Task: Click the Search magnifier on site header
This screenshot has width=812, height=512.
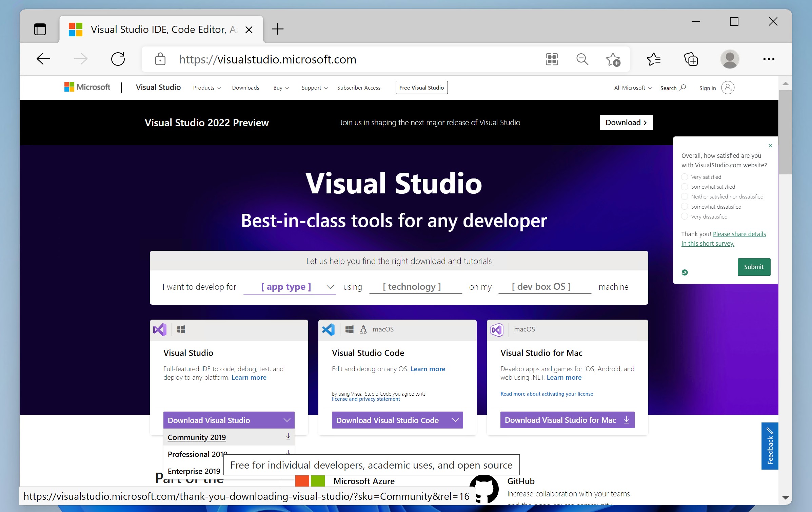Action: click(682, 88)
